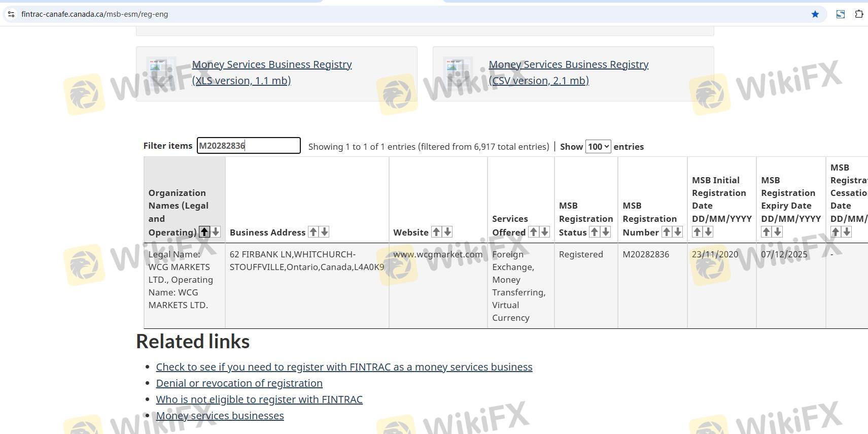Click the 'Showing 1 to 1 of 1 entries' text
Image resolution: width=868 pixels, height=434 pixels.
pos(429,147)
